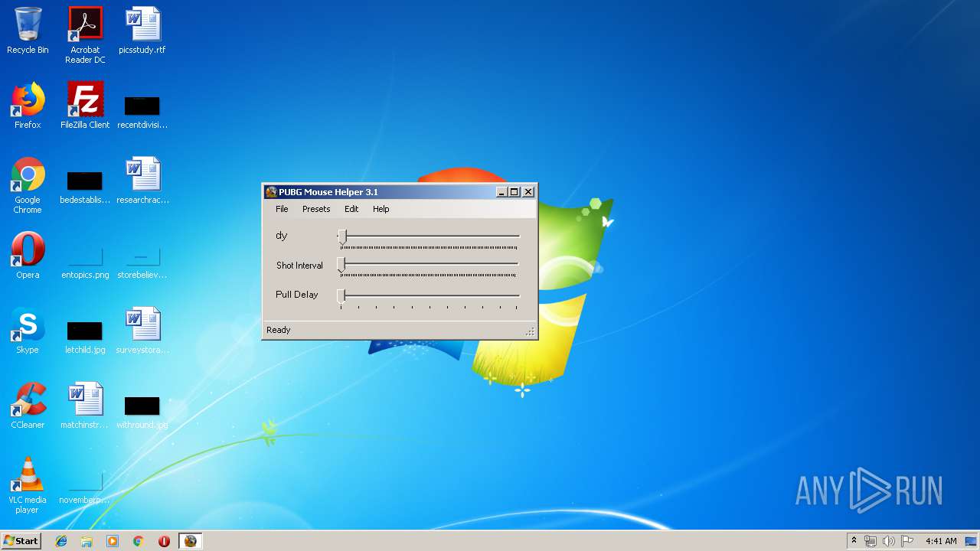Launch Internet Explorer from the taskbar
The width and height of the screenshot is (980, 551).
pyautogui.click(x=61, y=541)
